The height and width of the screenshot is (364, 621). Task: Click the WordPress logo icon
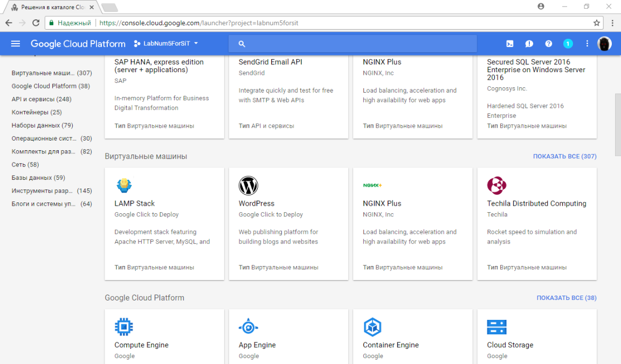249,185
